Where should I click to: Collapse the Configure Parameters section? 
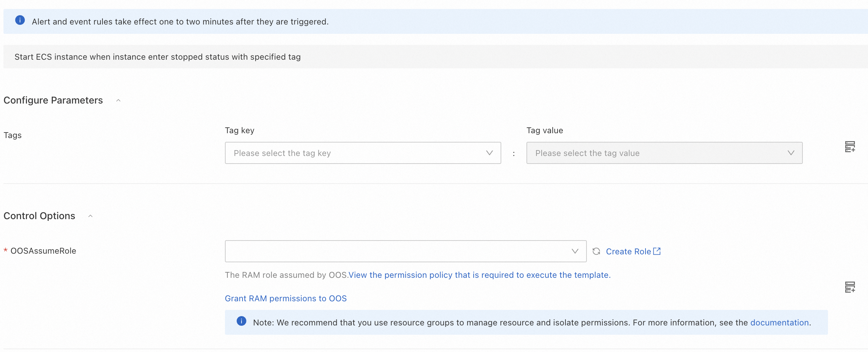click(x=118, y=100)
